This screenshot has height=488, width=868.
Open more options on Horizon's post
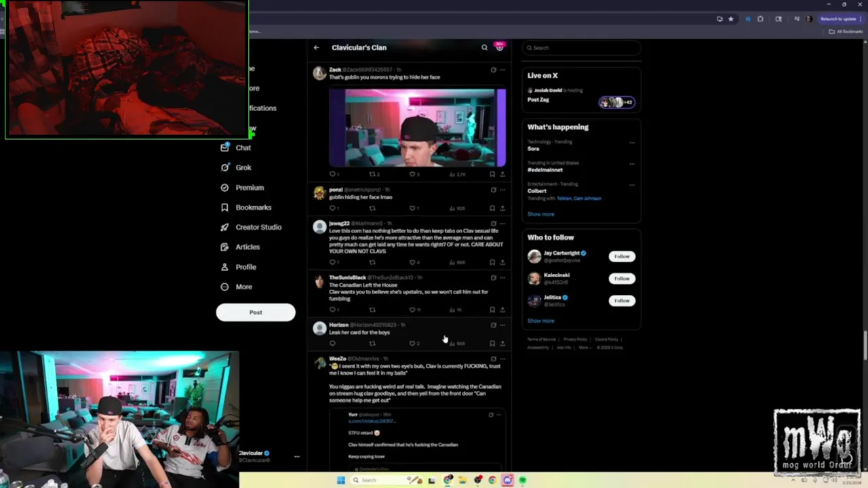point(502,325)
